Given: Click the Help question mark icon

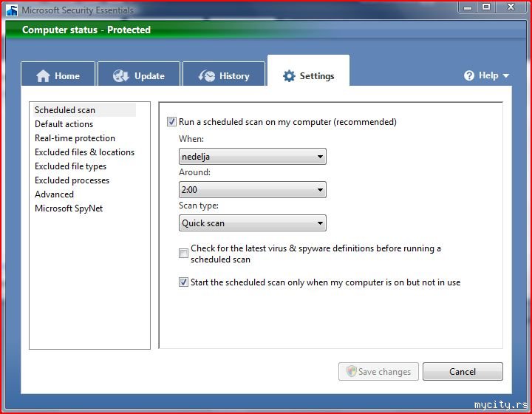Looking at the screenshot, I should (x=469, y=75).
